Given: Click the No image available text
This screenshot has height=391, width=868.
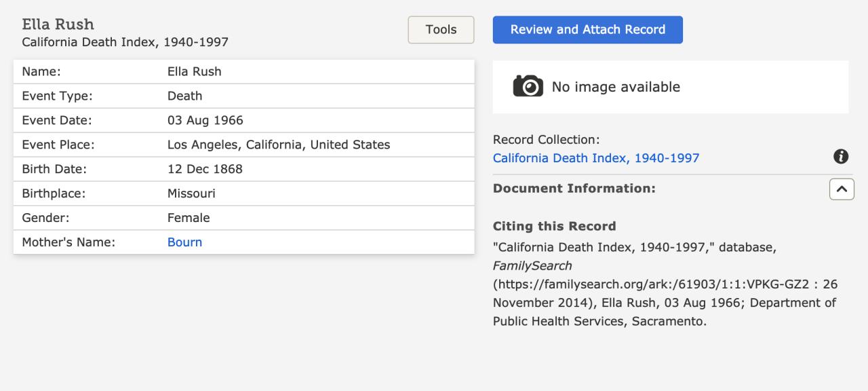Looking at the screenshot, I should click(x=615, y=87).
